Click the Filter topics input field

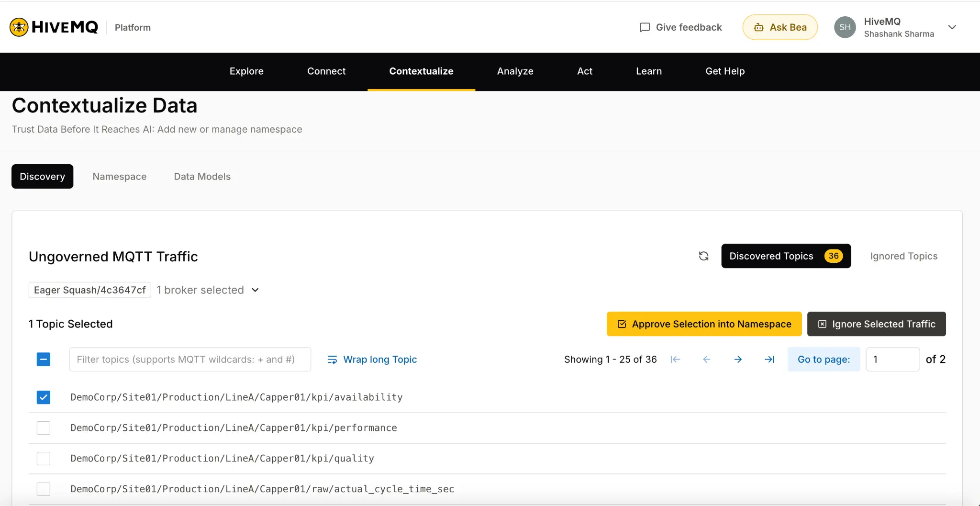190,360
